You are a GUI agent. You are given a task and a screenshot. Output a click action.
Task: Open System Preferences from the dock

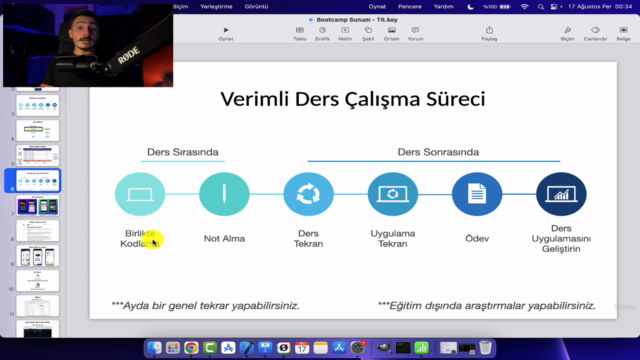point(358,348)
